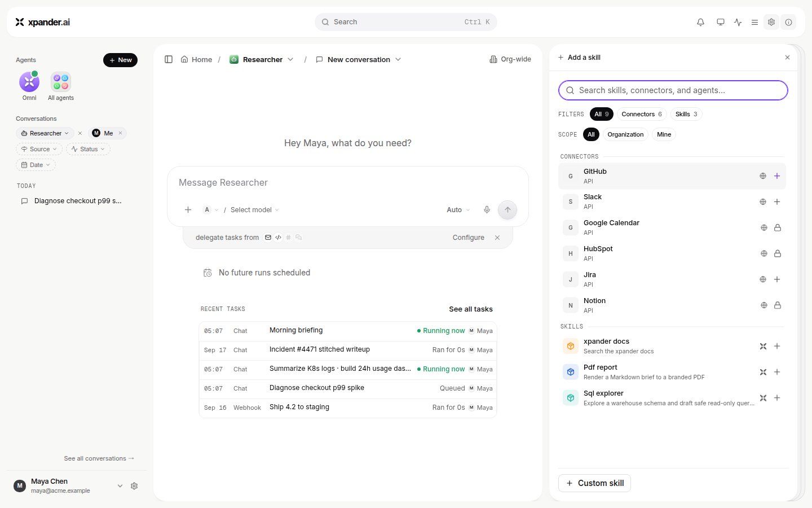Open the Source filter dropdown
Viewport: 812px width, 508px height.
click(x=39, y=149)
